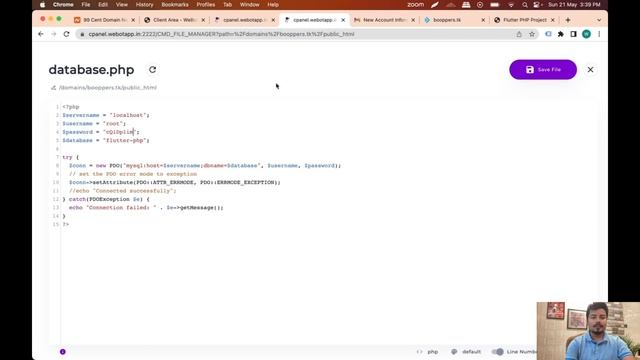This screenshot has height=360, width=640.
Task: Open the Profiles menu
Action: tap(206, 4)
